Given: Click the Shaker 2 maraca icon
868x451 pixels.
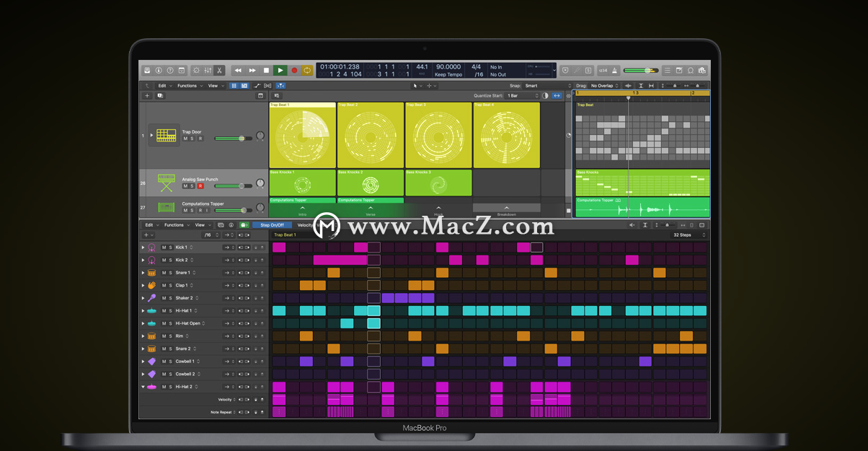Looking at the screenshot, I should tap(151, 298).
